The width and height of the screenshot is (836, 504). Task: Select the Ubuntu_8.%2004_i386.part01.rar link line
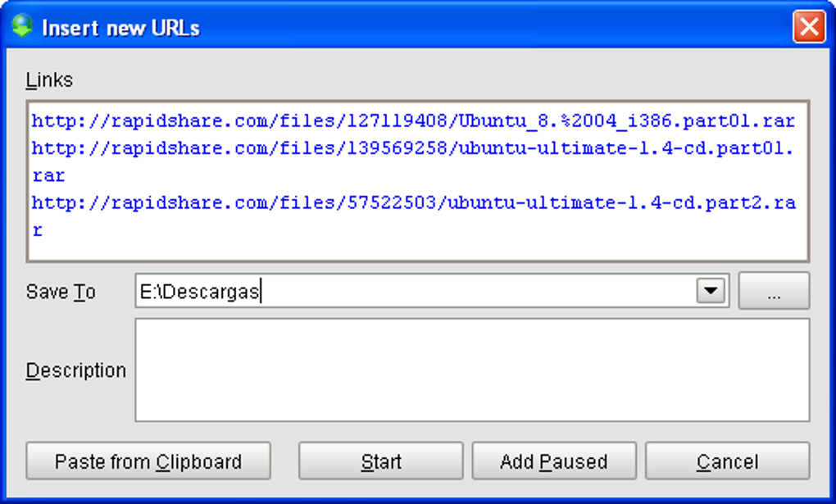tap(413, 121)
